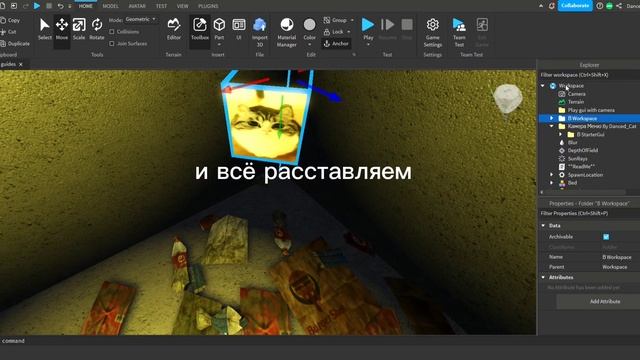Click the Share icon near the username
The width and height of the screenshot is (640, 360).
click(x=619, y=6)
